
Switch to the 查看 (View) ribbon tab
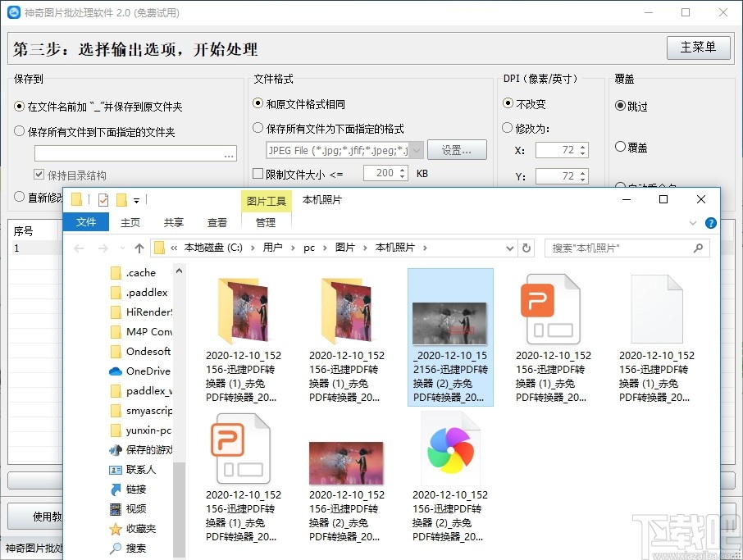(x=217, y=221)
